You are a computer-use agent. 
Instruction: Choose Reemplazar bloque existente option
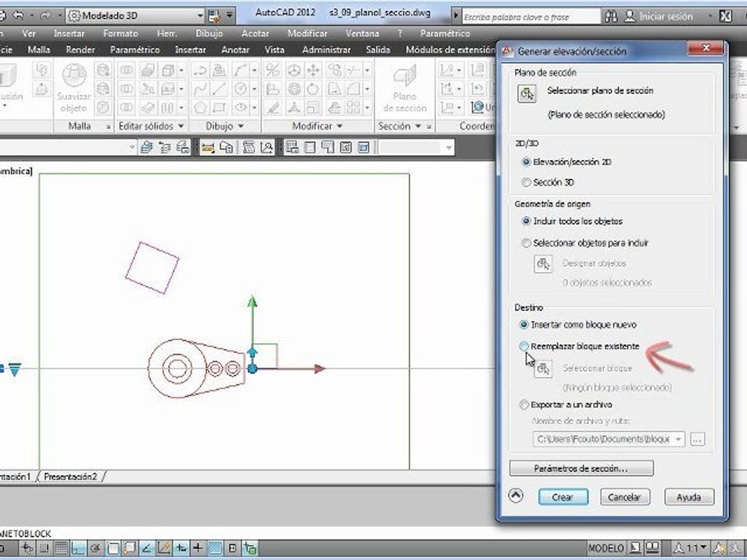tap(524, 346)
